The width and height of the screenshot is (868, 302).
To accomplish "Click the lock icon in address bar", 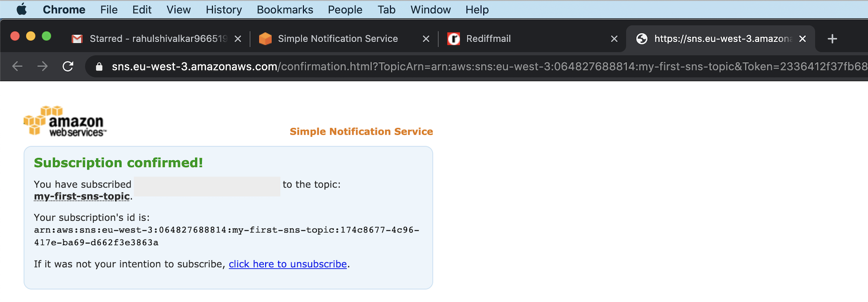I will [x=99, y=67].
